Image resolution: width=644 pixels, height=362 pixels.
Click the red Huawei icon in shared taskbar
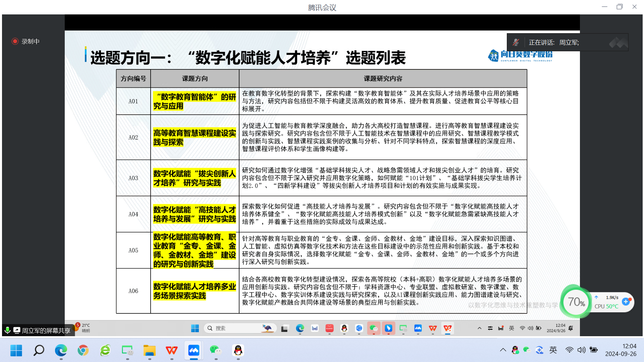tap(329, 328)
